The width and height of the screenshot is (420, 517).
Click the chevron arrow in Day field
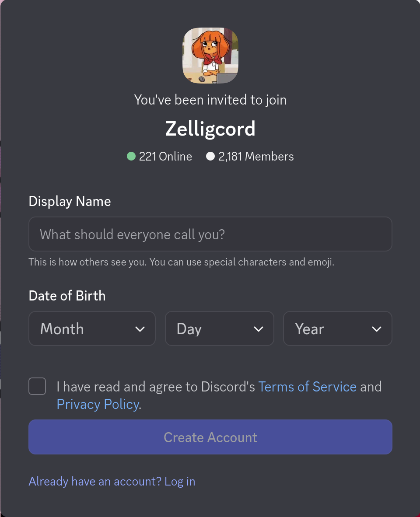click(x=259, y=329)
